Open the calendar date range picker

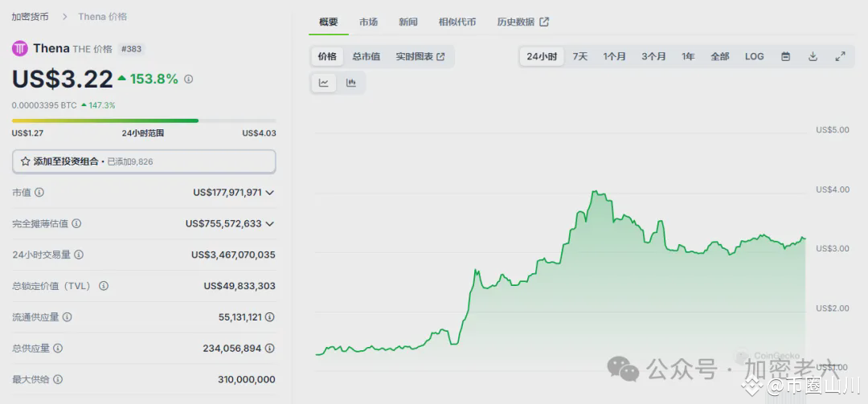click(x=785, y=56)
